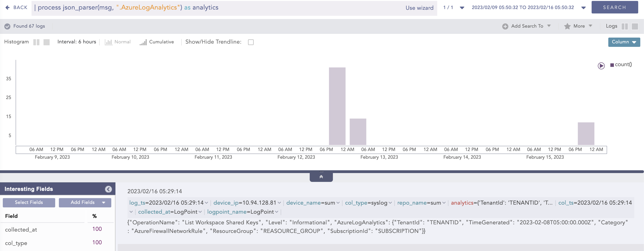Collapse the Interesting Fields panel
This screenshot has width=644, height=251.
tap(108, 189)
